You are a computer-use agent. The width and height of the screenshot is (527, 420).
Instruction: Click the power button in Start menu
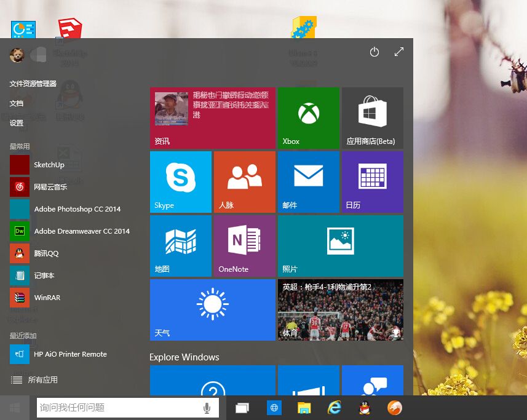coord(374,52)
